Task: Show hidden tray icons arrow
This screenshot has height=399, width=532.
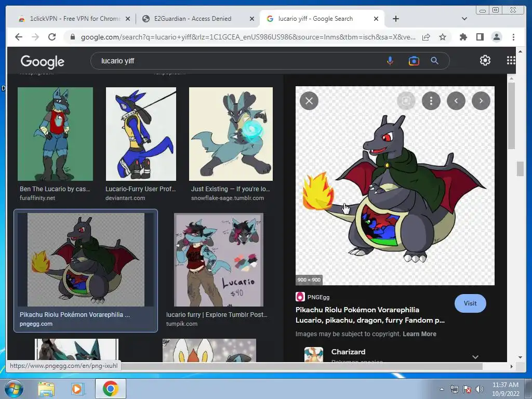Action: 442,389
